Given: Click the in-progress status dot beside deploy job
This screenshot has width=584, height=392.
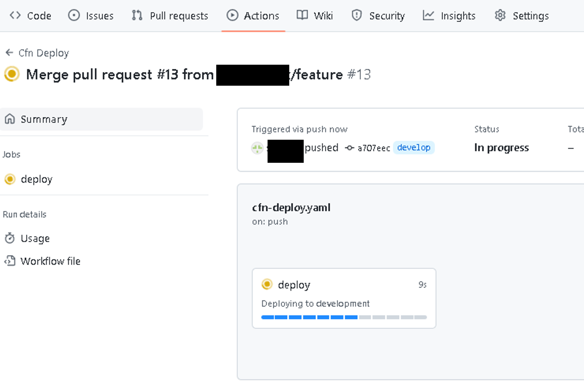Looking at the screenshot, I should click(10, 179).
